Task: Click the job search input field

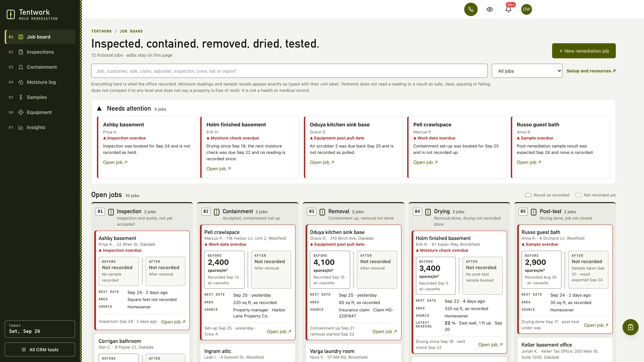Action: [x=289, y=71]
